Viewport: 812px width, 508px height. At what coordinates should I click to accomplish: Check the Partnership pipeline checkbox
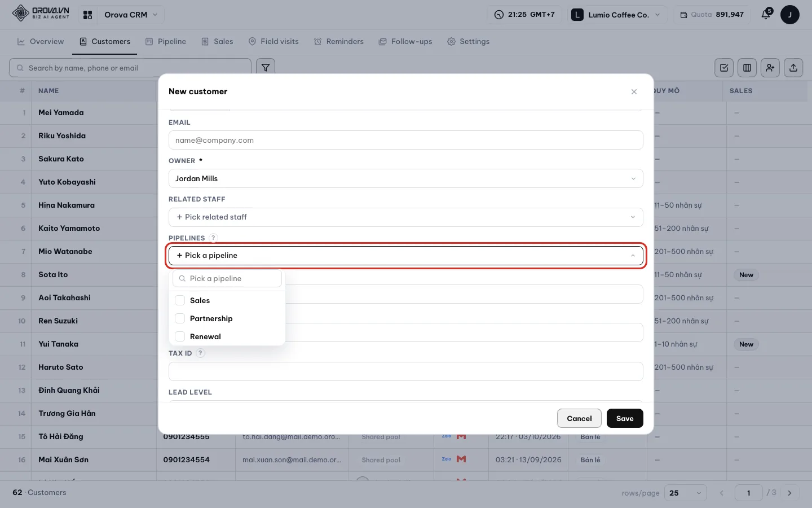(x=180, y=318)
